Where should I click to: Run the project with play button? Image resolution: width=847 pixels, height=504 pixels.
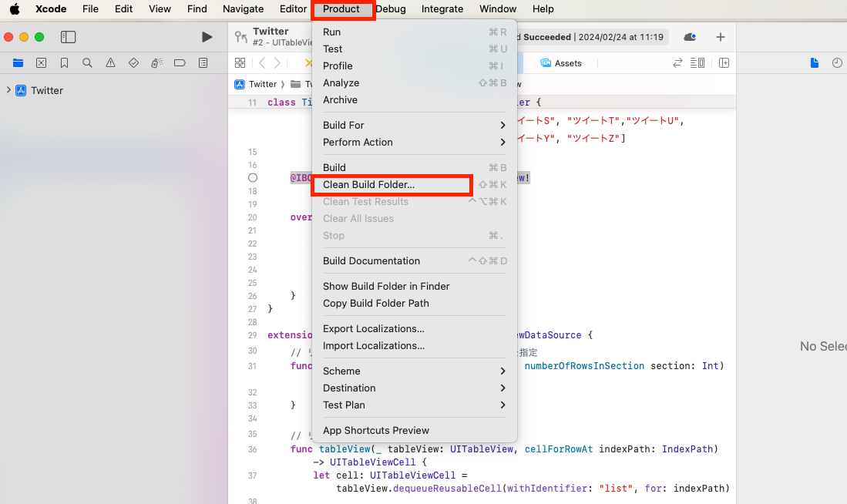(x=207, y=37)
